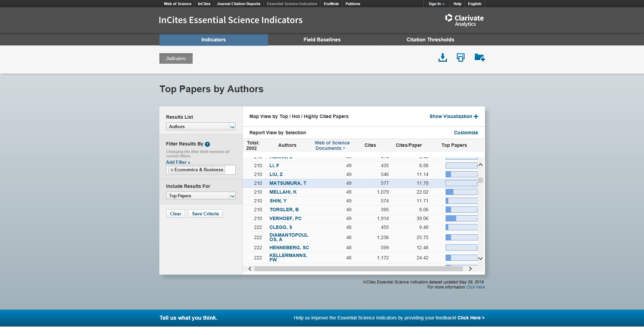The height and width of the screenshot is (335, 644).
Task: Open InCites in top navigation
Action: 204,4
